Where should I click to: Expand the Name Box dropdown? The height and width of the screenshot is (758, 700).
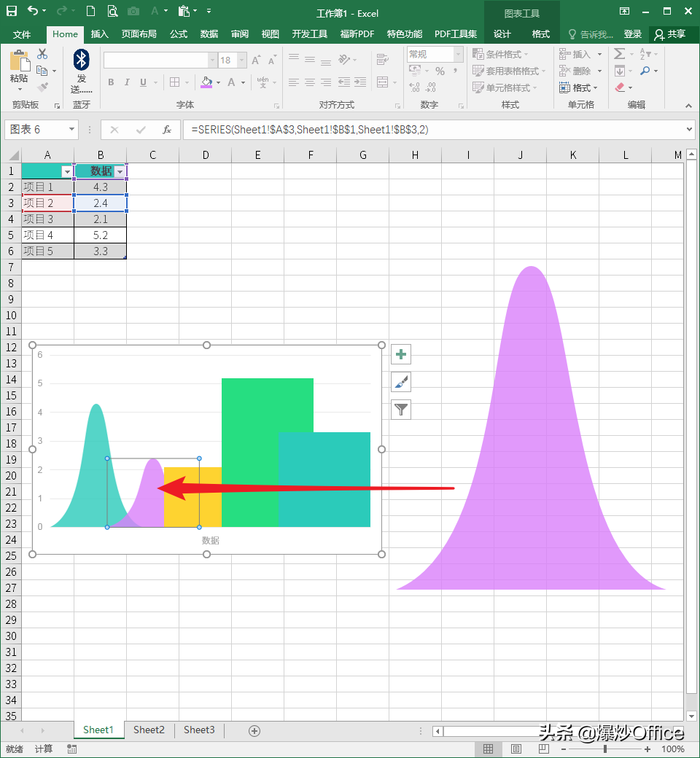pos(71,129)
